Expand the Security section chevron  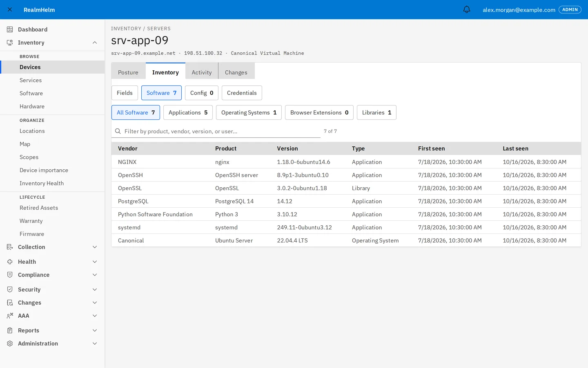[95, 289]
